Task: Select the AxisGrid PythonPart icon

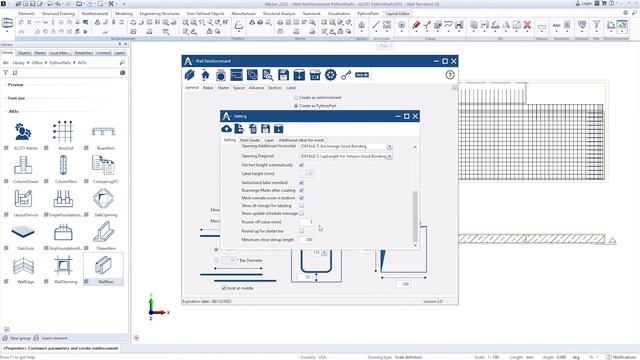Action: [63, 132]
